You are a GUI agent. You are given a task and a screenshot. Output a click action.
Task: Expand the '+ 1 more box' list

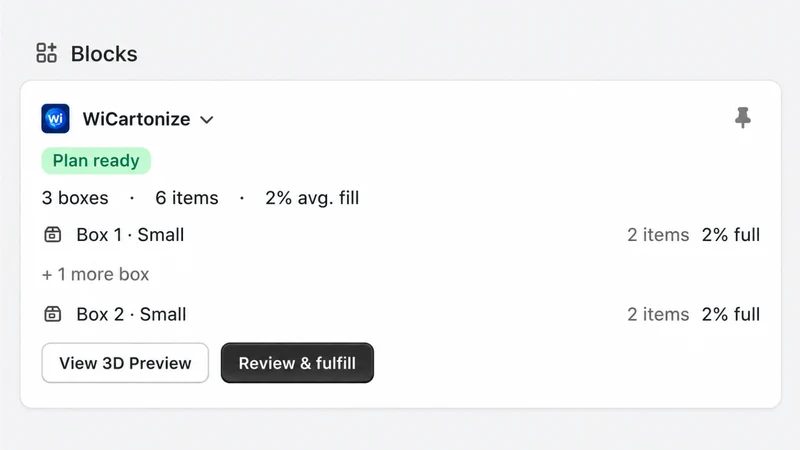[95, 274]
